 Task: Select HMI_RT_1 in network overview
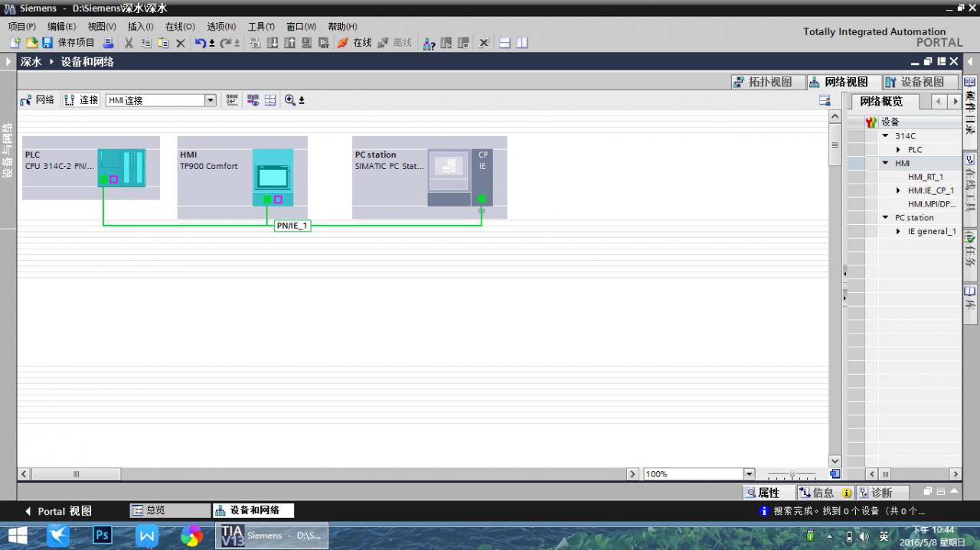click(926, 177)
